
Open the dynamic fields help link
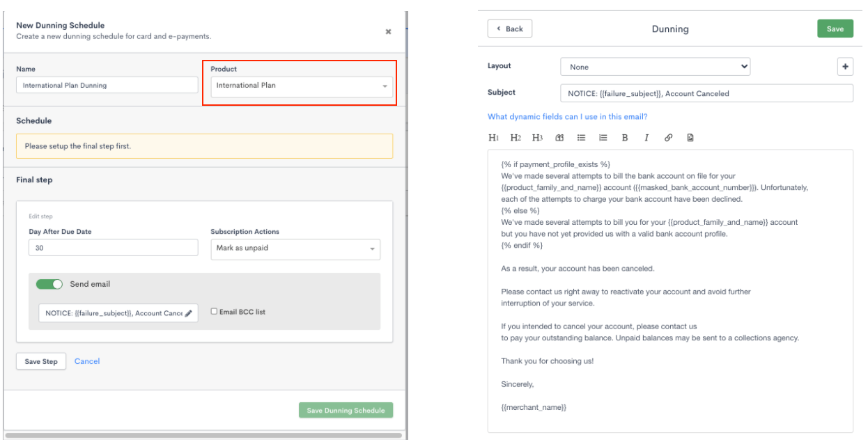[x=567, y=117]
